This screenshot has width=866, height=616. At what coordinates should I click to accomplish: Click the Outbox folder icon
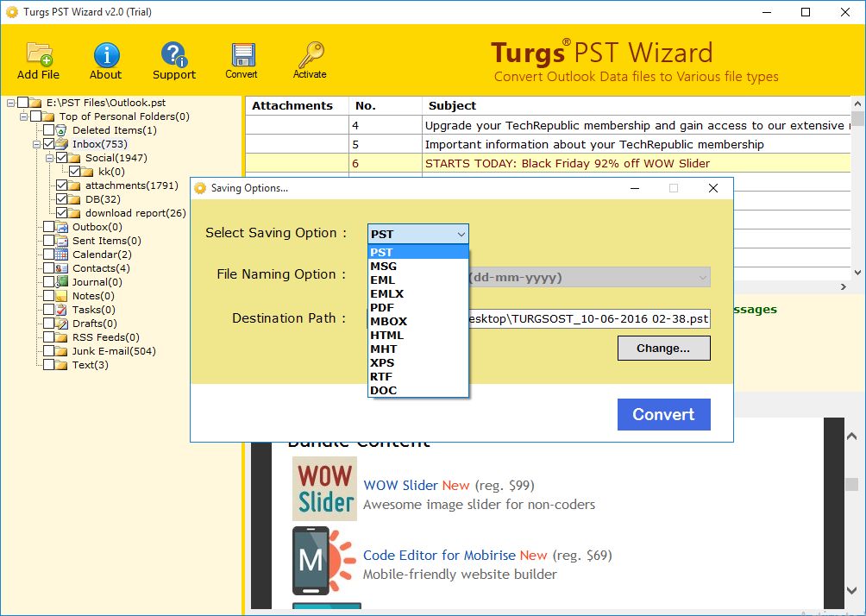tap(61, 227)
